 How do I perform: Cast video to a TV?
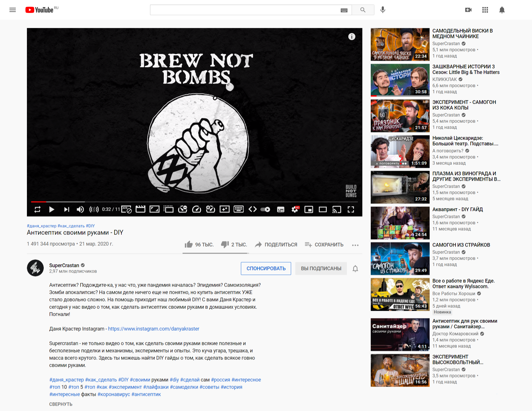(337, 209)
